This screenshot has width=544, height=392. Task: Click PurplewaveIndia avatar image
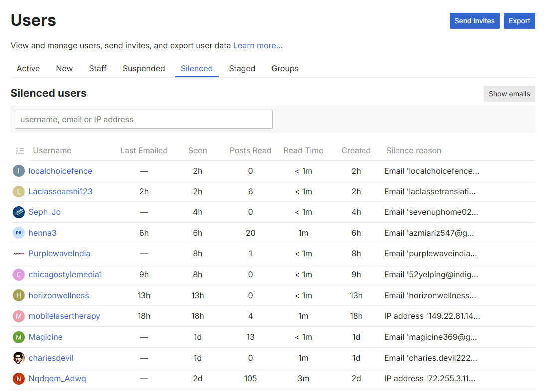coord(19,254)
